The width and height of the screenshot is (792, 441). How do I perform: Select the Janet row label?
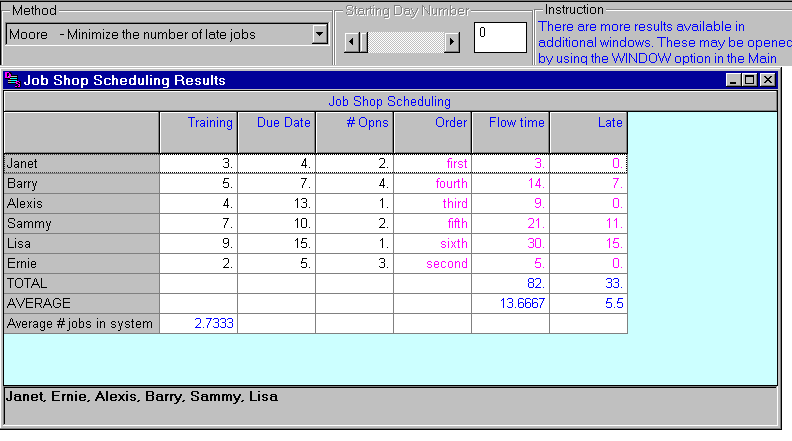click(81, 163)
